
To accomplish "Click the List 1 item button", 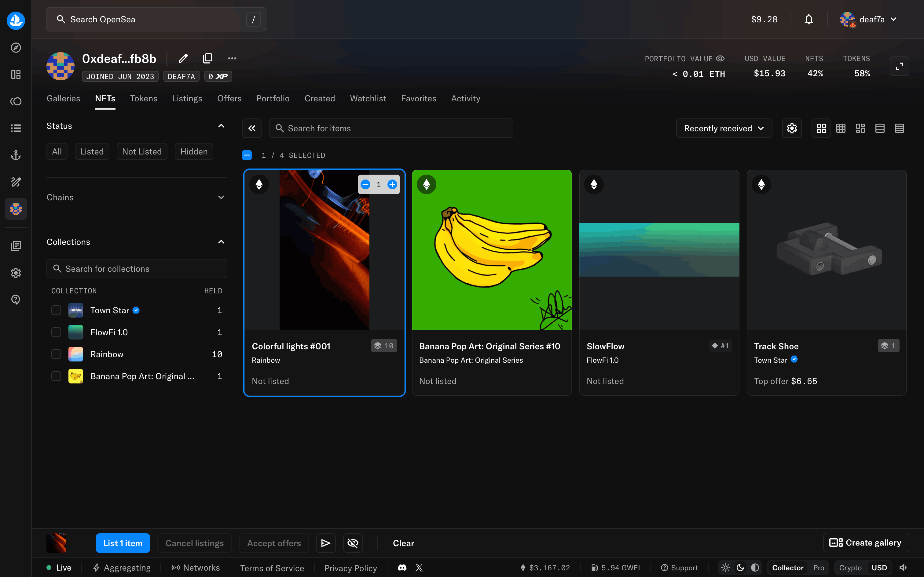I will pyautogui.click(x=123, y=543).
